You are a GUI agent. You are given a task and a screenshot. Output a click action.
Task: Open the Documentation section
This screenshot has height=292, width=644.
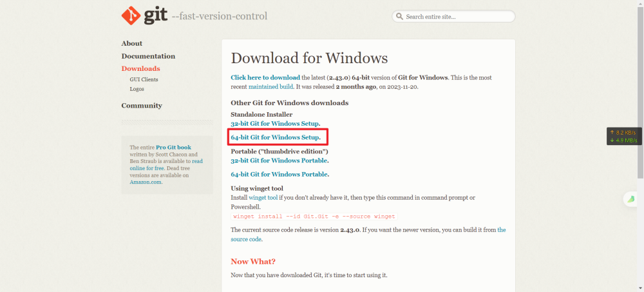(148, 56)
